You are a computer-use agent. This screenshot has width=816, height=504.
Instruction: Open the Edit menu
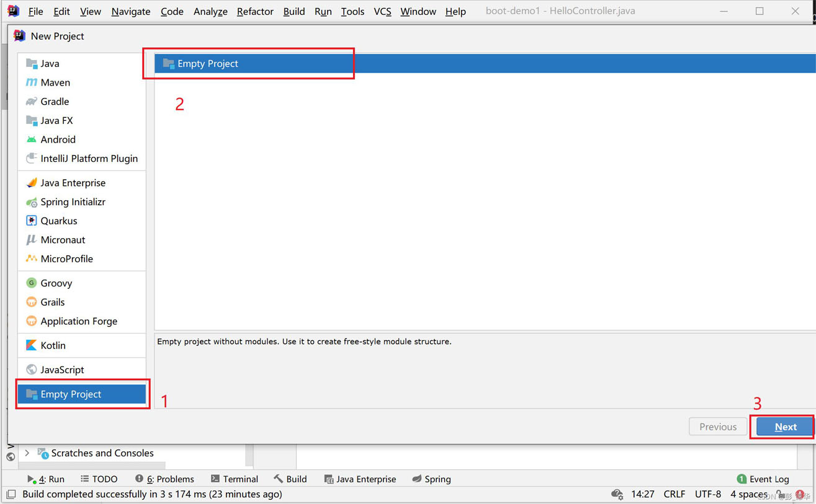[61, 11]
